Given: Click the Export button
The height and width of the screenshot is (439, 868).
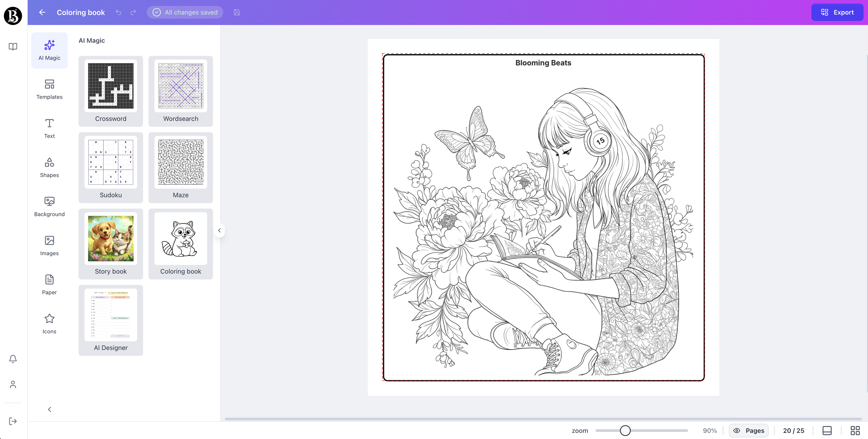Looking at the screenshot, I should click(x=837, y=12).
